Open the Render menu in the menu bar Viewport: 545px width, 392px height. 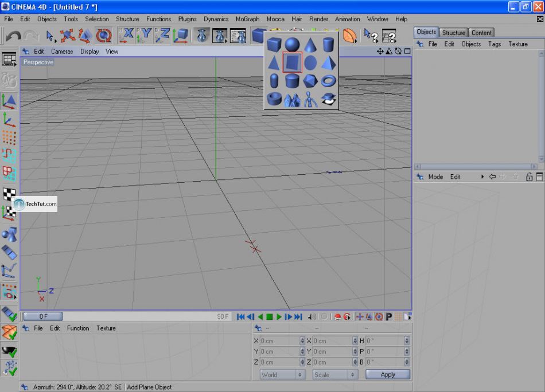coord(318,19)
